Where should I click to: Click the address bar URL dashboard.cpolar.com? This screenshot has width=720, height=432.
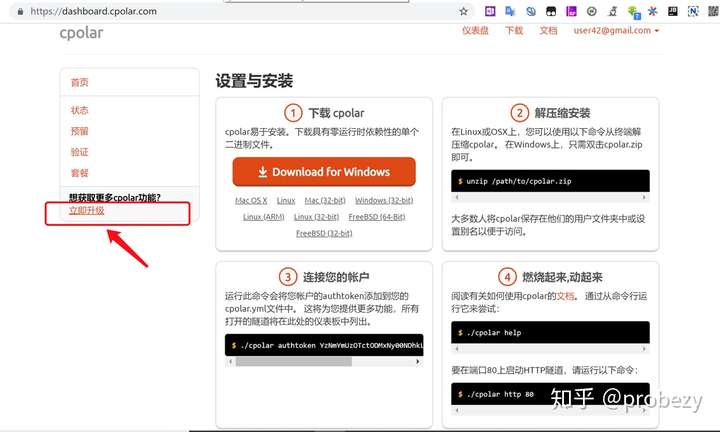pyautogui.click(x=94, y=11)
